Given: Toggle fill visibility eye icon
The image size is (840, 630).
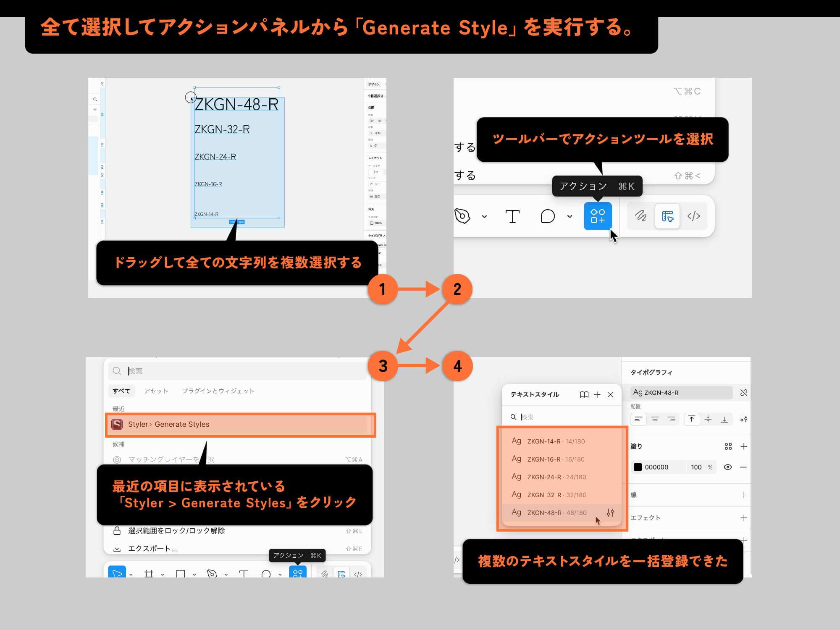Looking at the screenshot, I should click(728, 467).
